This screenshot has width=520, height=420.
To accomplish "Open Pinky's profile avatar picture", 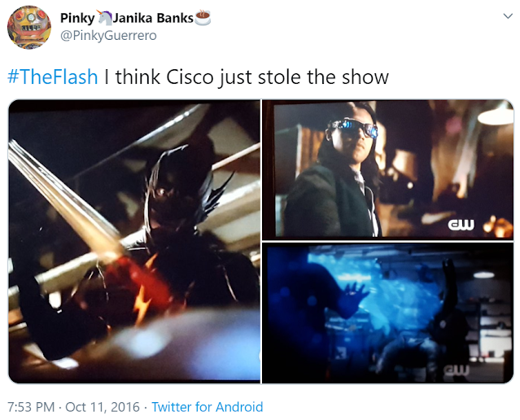I will [x=29, y=28].
